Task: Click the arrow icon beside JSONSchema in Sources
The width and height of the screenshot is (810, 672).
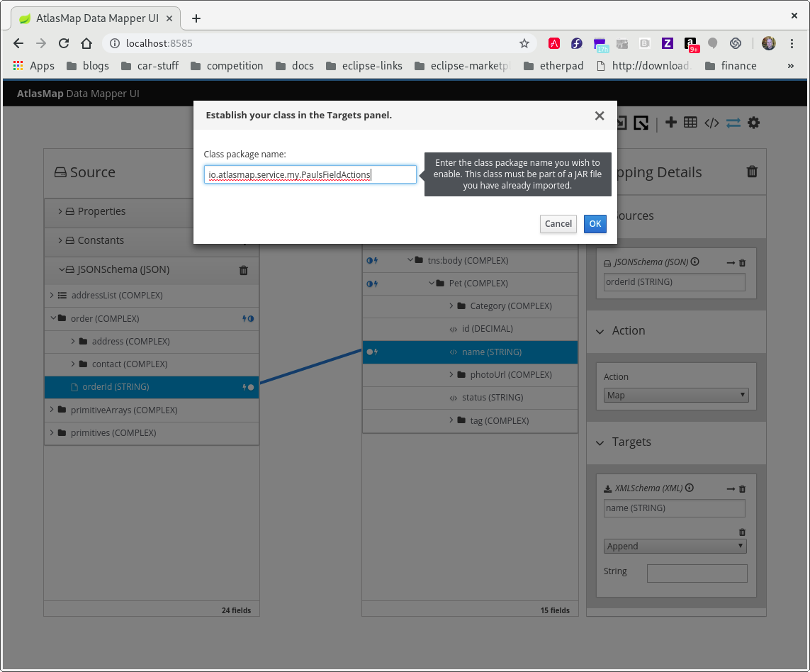Action: click(731, 262)
